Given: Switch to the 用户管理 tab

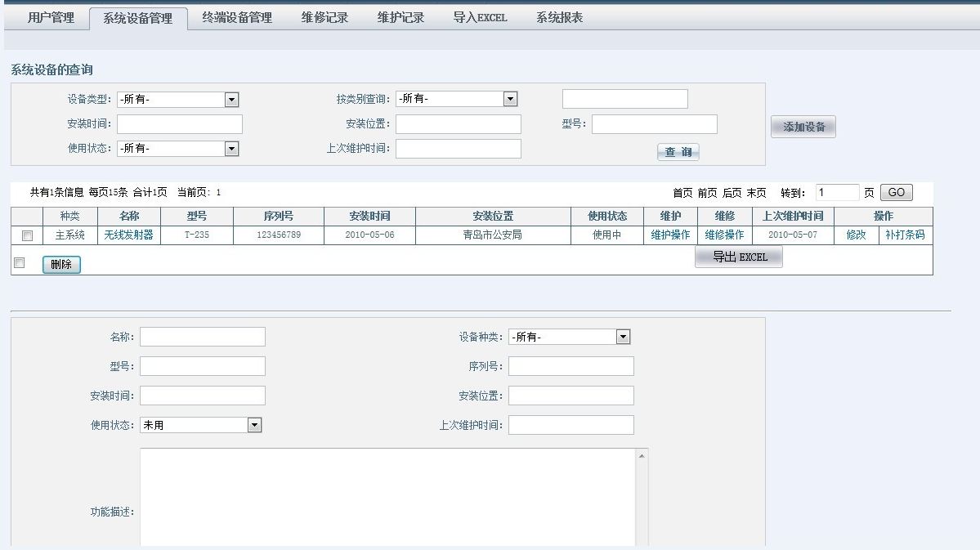Looking at the screenshot, I should [x=51, y=18].
